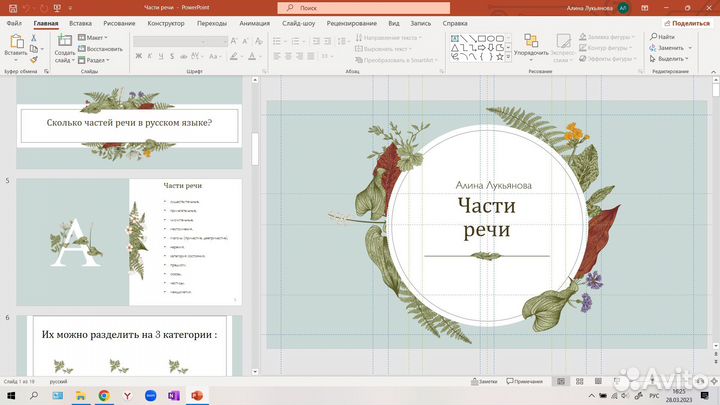Click the Paste (Вставить) clipboard icon

16,41
